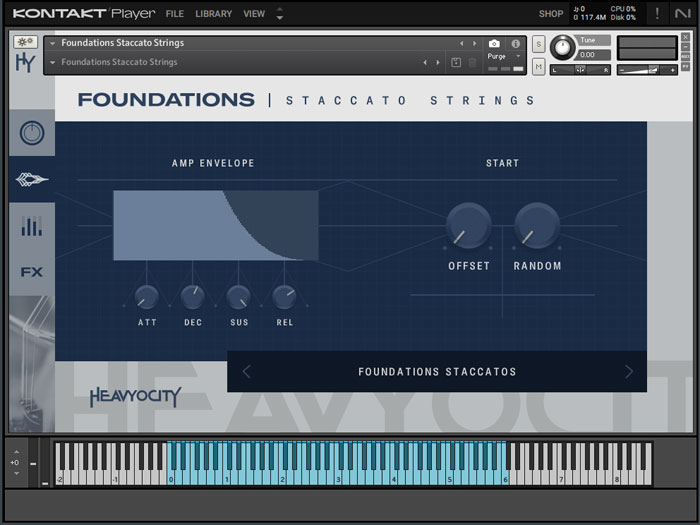Click the PV button on instrument header
700x525 pixels.
pos(685,67)
